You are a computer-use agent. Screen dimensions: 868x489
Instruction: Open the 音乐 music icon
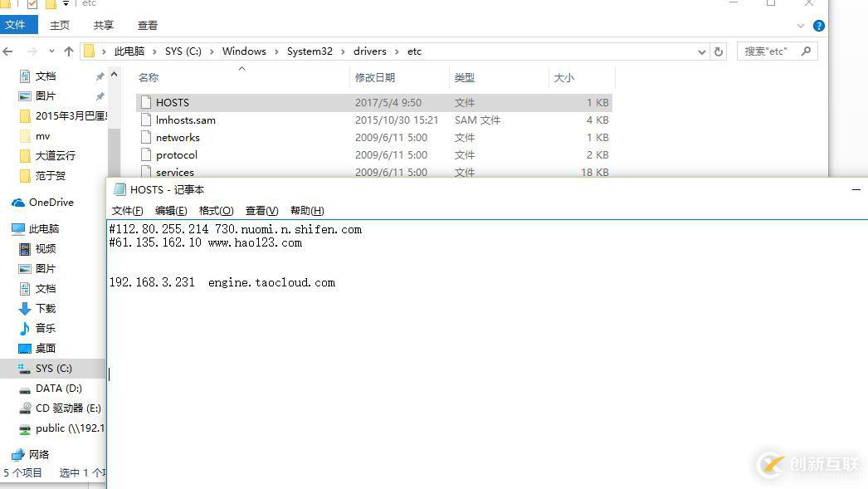click(25, 329)
